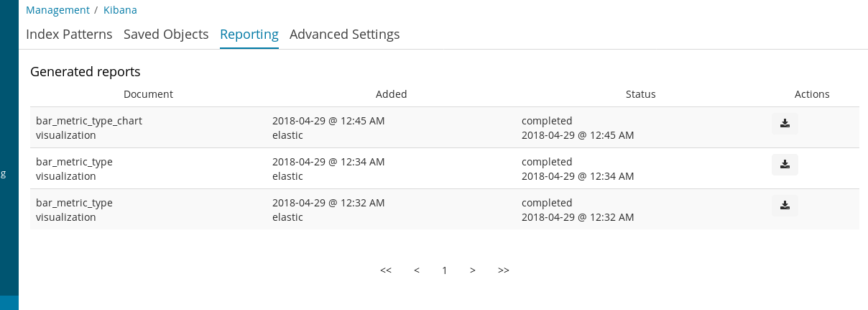Go to next page of reports

(x=473, y=270)
